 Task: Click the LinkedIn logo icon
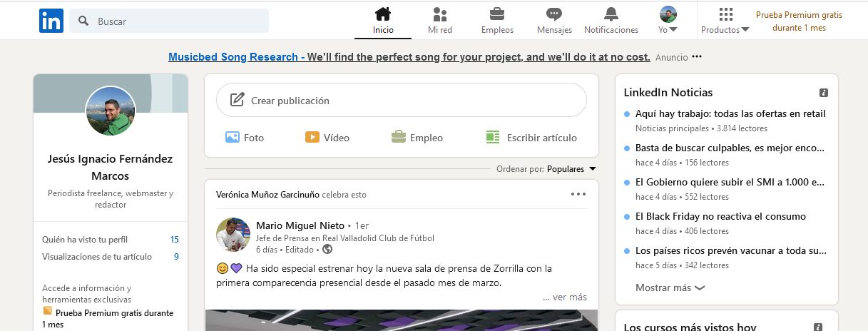[51, 21]
